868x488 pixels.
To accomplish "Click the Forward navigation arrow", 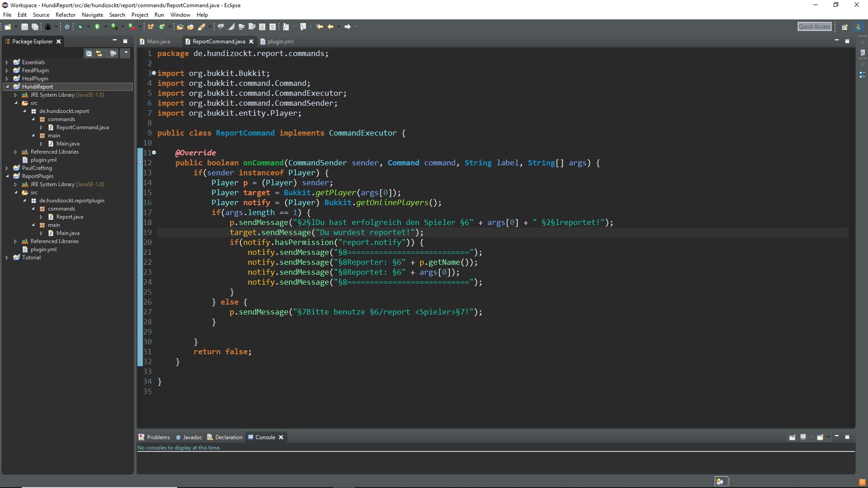I will click(x=348, y=27).
